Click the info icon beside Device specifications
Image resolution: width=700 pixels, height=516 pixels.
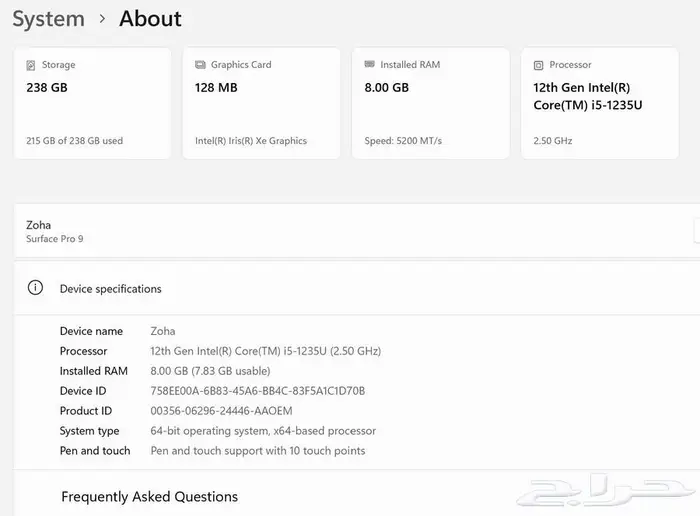coord(36,288)
